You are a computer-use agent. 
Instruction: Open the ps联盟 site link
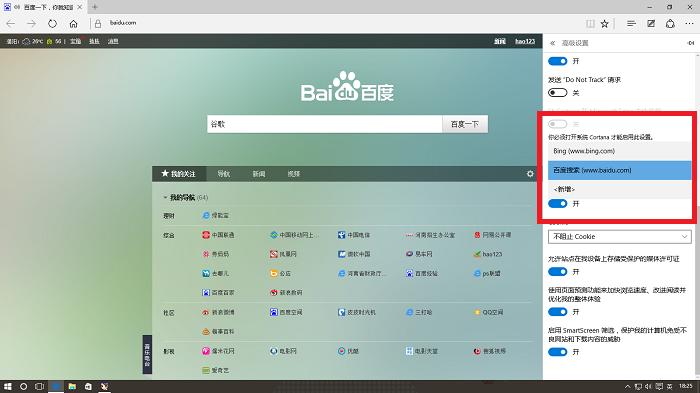tap(491, 274)
